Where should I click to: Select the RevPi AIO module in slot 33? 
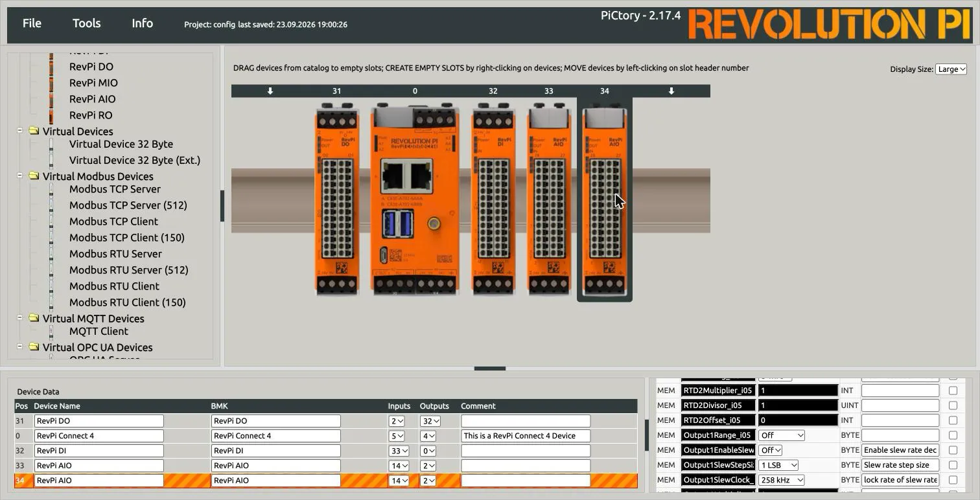pos(549,199)
